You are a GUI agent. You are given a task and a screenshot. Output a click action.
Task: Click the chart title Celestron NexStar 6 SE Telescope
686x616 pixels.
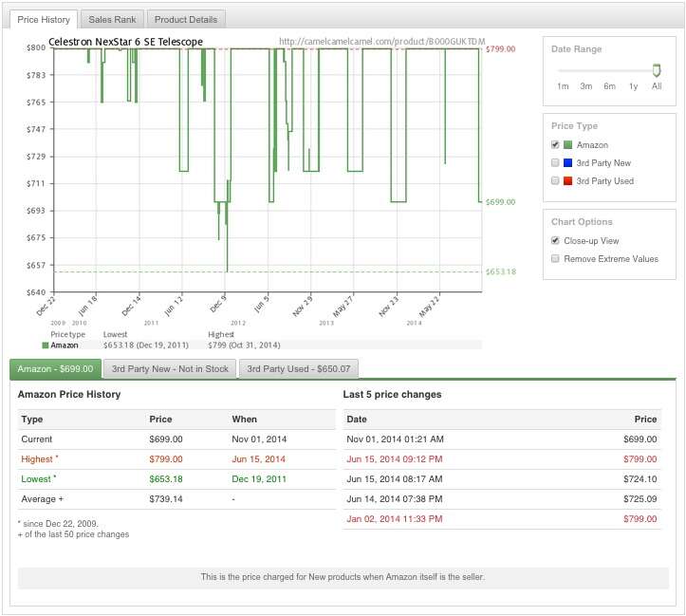click(x=125, y=42)
